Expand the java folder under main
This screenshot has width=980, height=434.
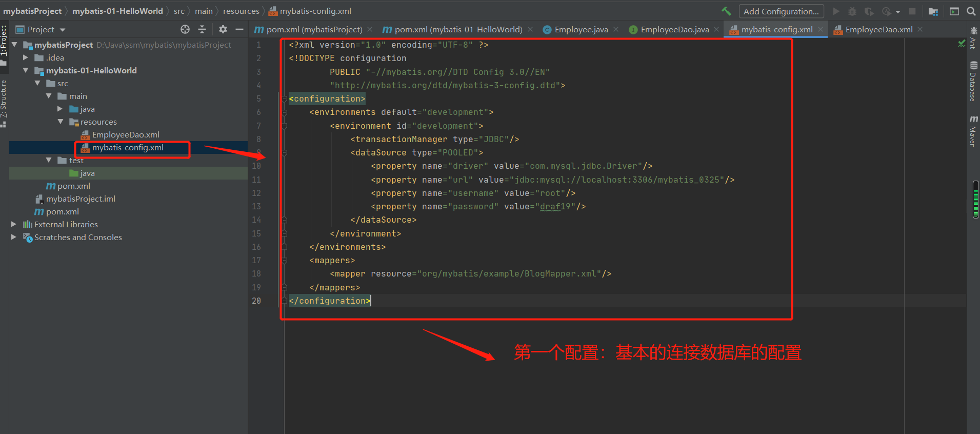coord(60,109)
